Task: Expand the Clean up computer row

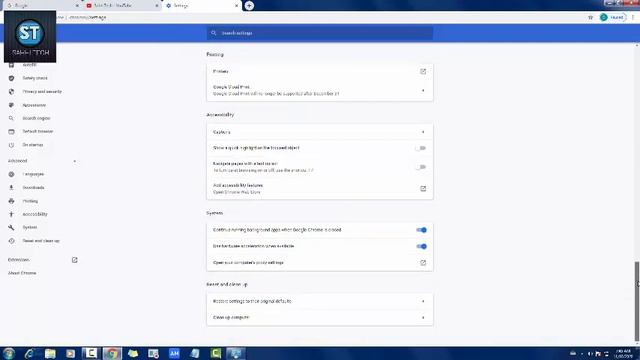Action: 320,318
